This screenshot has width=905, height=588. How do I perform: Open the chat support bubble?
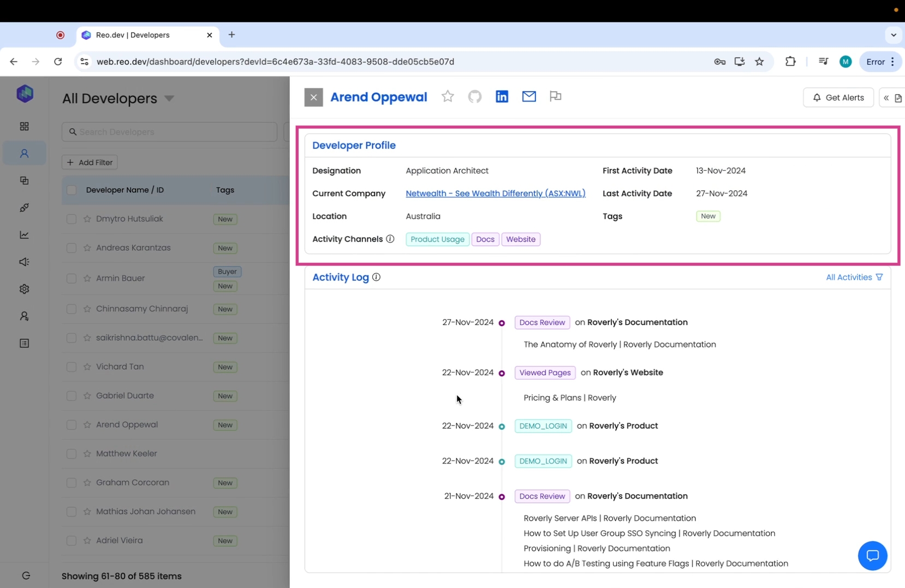(872, 555)
